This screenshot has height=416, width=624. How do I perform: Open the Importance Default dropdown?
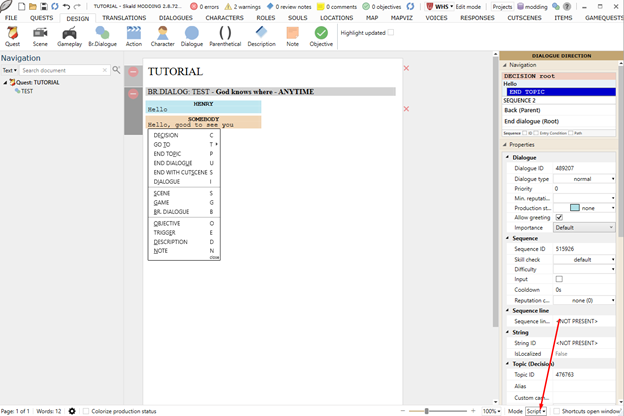tap(585, 227)
